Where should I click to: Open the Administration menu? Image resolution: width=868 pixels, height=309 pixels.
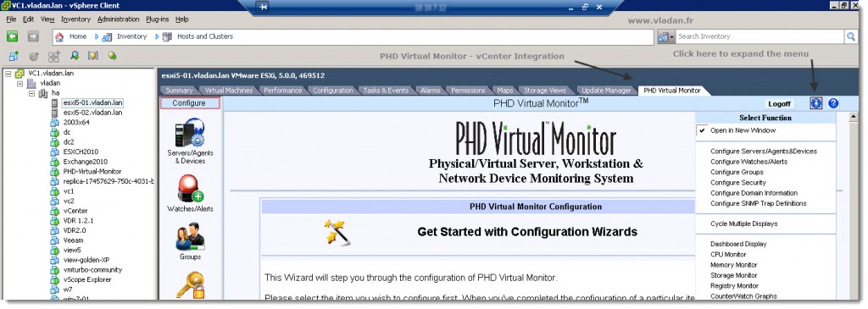[x=118, y=19]
